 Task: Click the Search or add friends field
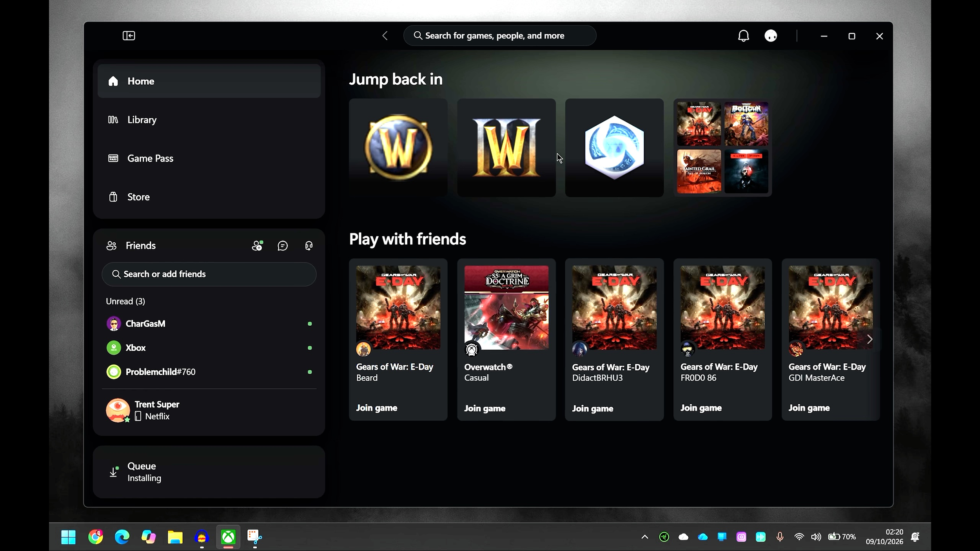209,274
